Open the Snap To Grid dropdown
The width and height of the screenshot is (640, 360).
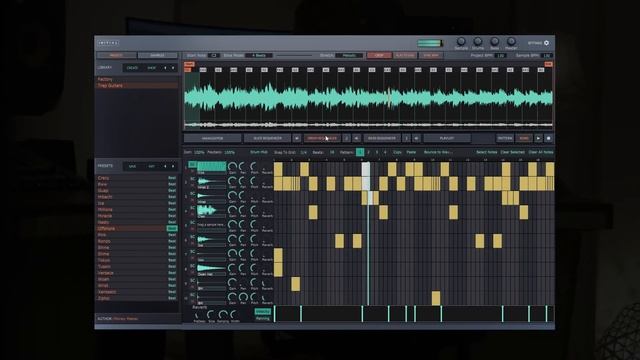coord(304,152)
